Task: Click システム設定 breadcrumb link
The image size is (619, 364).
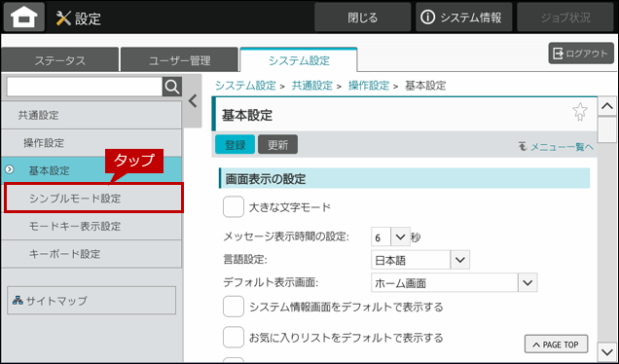Action: click(245, 86)
